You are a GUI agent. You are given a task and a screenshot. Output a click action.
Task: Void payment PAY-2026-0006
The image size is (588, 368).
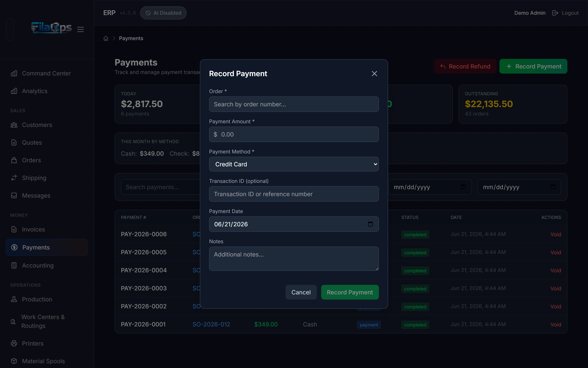pyautogui.click(x=555, y=234)
